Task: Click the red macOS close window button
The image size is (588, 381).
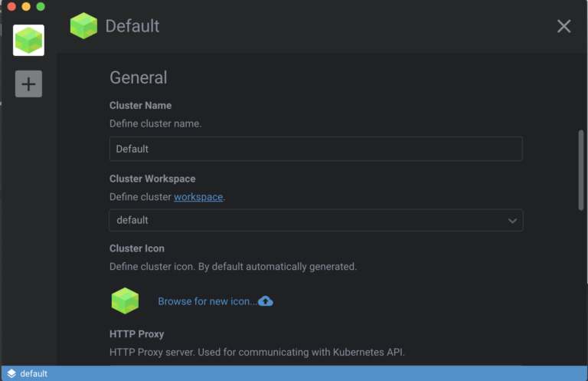Action: (11, 6)
